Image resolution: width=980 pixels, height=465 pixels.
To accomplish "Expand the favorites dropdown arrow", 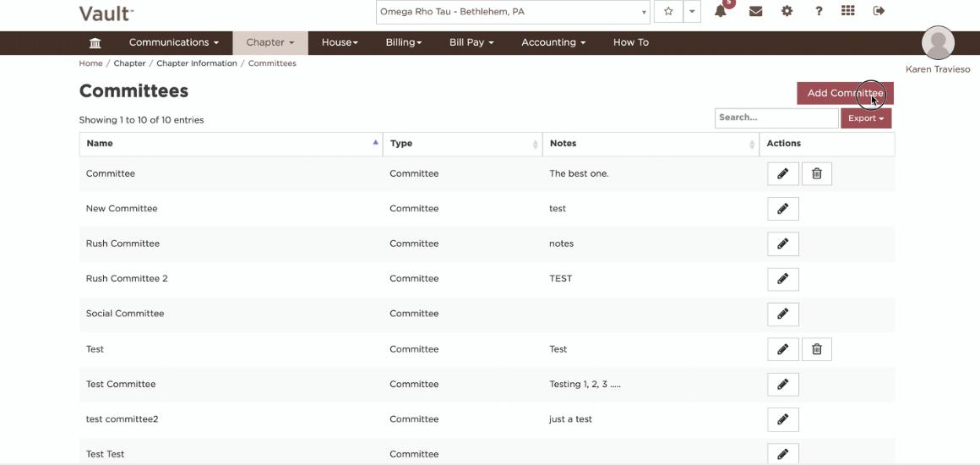I will (x=692, y=11).
